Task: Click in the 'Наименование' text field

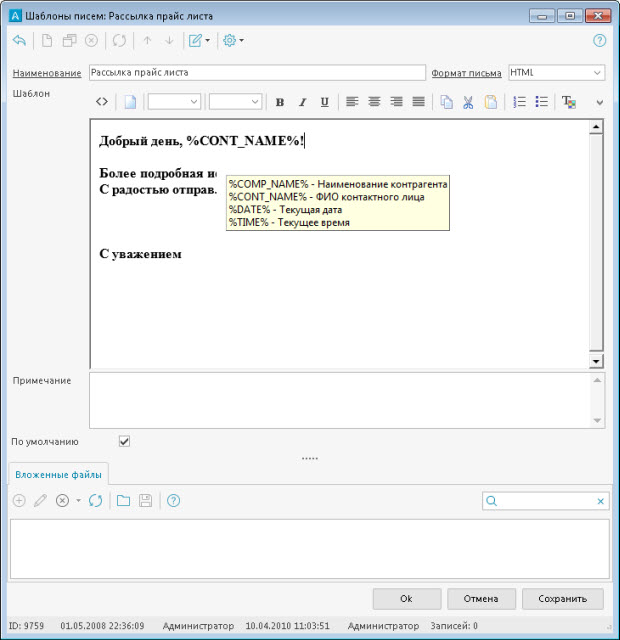Action: [257, 73]
